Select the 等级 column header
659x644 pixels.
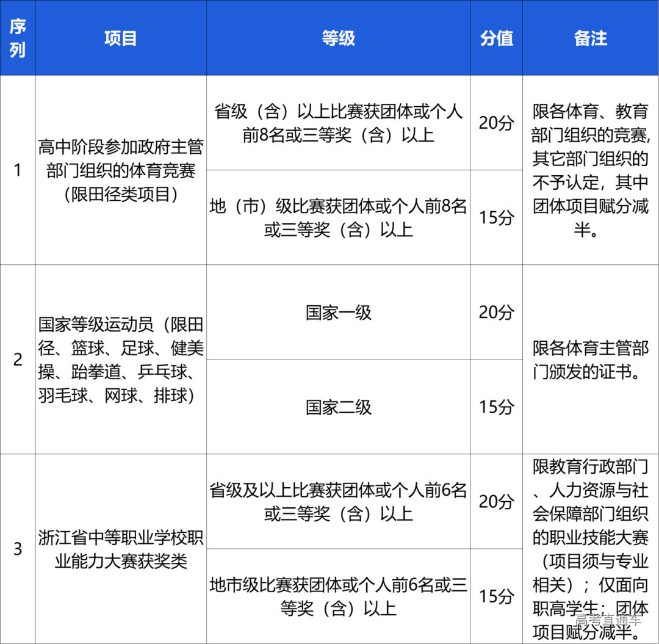339,38
